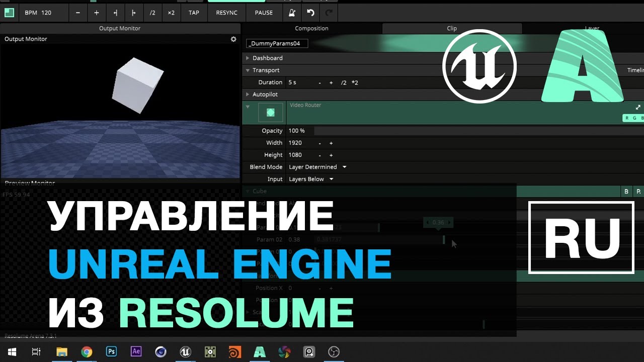644x362 pixels.
Task: Click the B button on Cube row
Action: click(x=626, y=191)
